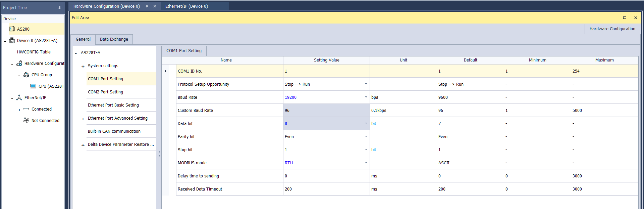This screenshot has width=644, height=209.
Task: Click the Not Connected node icon
Action: click(26, 120)
